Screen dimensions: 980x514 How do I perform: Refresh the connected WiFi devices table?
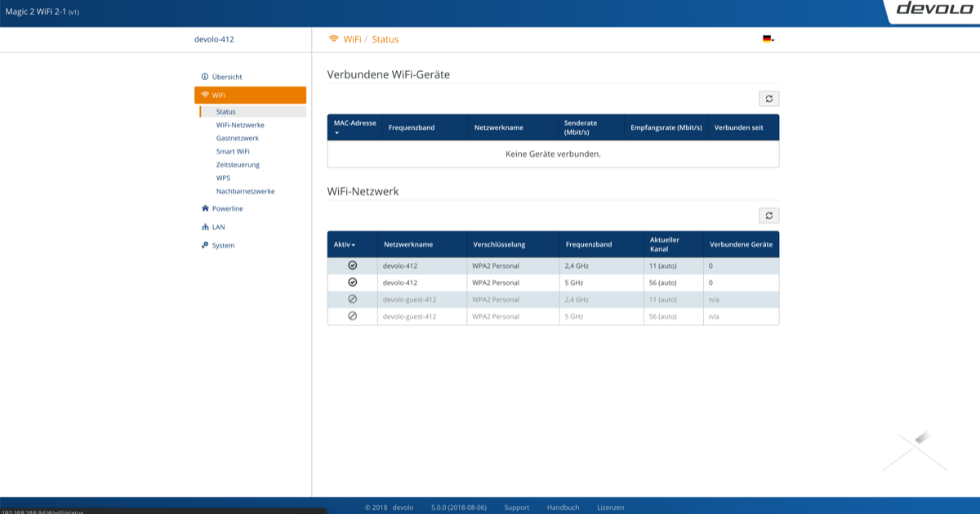pos(768,99)
